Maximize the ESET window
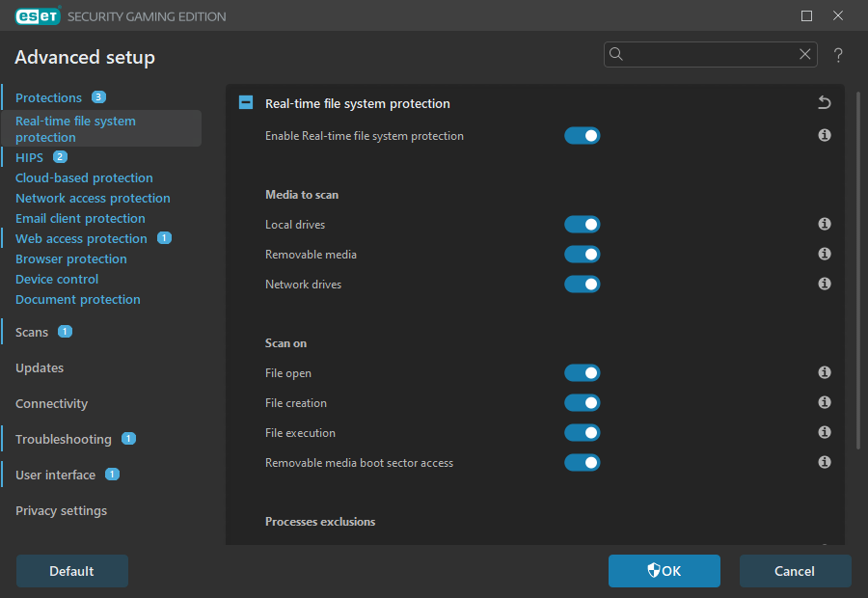 [806, 16]
